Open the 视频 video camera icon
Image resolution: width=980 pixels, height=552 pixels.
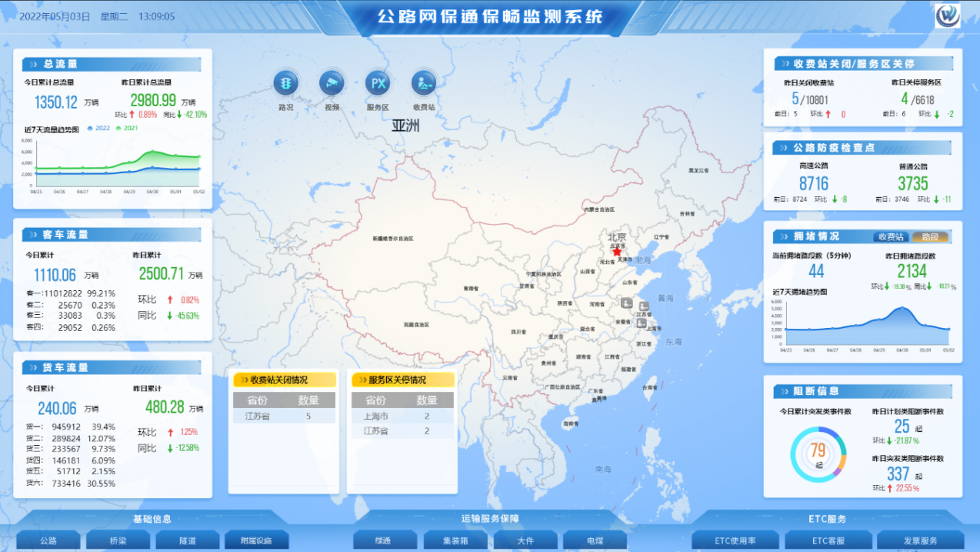tap(332, 83)
